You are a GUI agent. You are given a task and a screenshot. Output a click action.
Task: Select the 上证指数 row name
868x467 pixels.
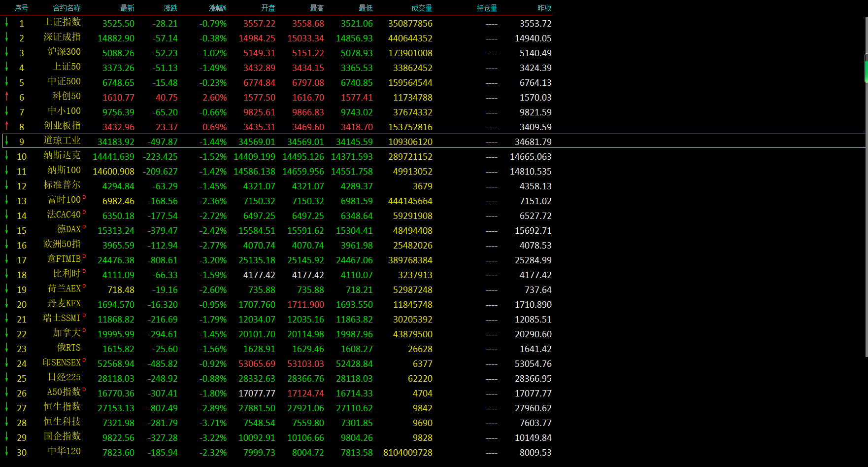pos(62,22)
